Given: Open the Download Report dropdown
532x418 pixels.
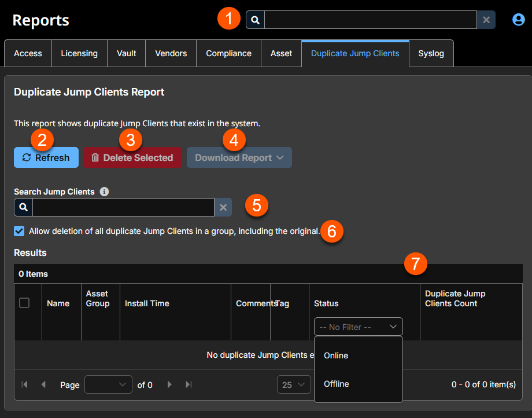Looking at the screenshot, I should tap(239, 157).
